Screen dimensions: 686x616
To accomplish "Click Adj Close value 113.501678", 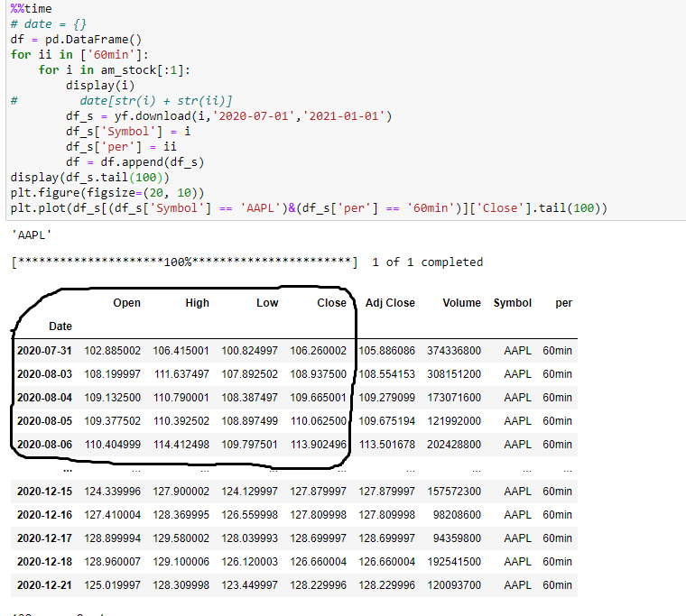I will 386,445.
